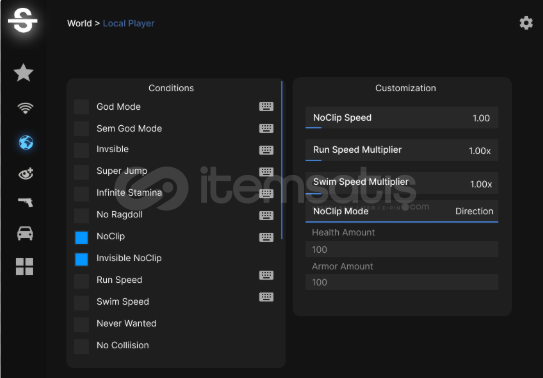Viewport: 543px width, 378px height.
Task: Open the favorites star section in sidebar
Action: coord(24,73)
